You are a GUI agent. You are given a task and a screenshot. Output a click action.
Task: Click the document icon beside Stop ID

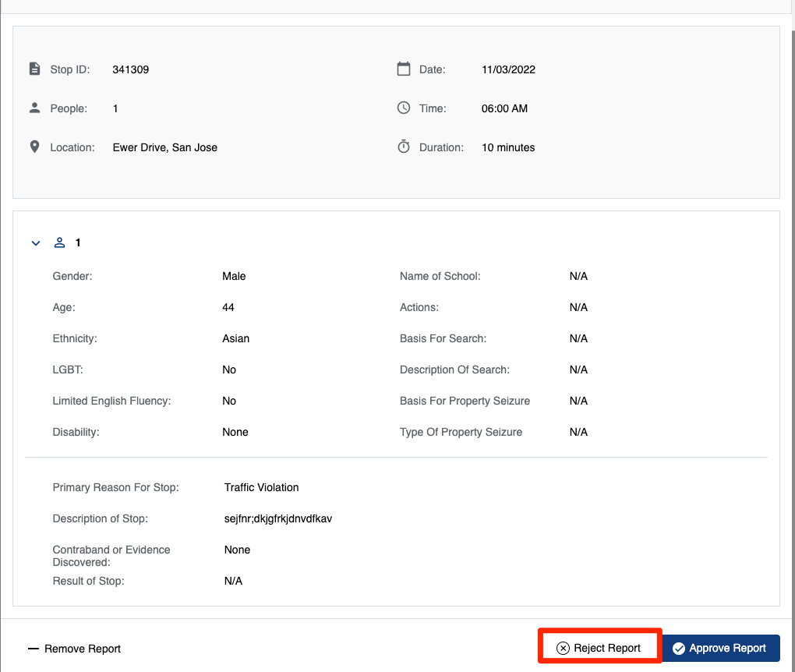[x=35, y=69]
